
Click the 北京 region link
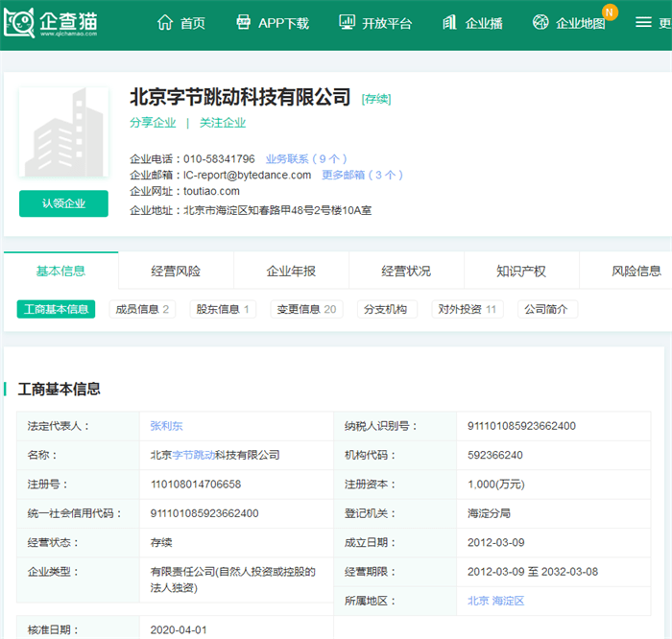click(x=478, y=601)
